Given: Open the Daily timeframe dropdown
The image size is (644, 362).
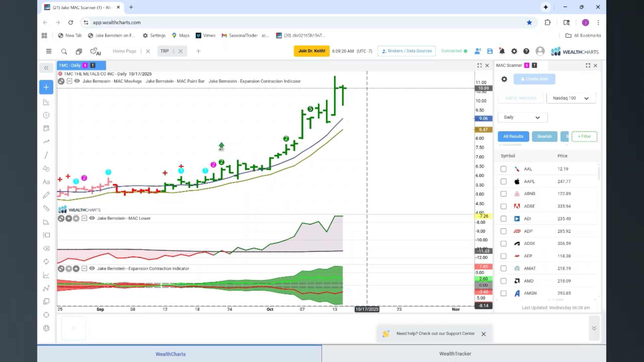Looking at the screenshot, I should click(522, 117).
